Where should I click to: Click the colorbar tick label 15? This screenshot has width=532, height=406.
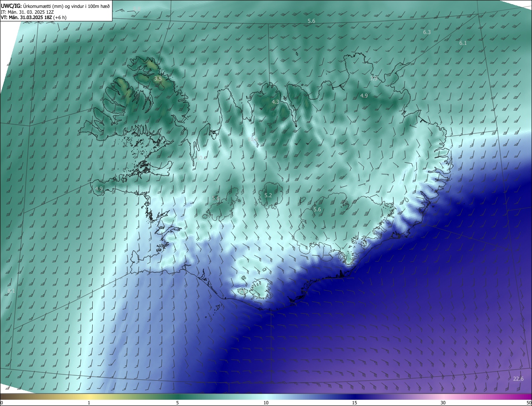[x=355, y=403]
